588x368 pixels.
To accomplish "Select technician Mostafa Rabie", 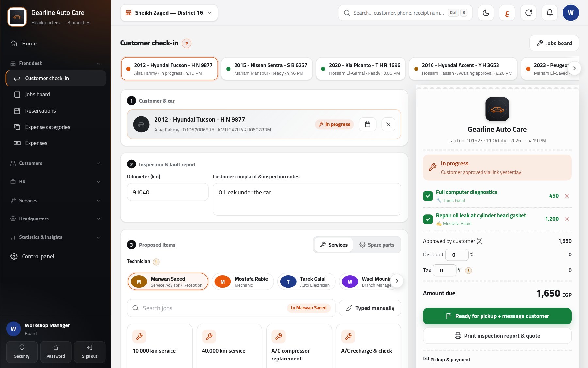I will pos(243,282).
